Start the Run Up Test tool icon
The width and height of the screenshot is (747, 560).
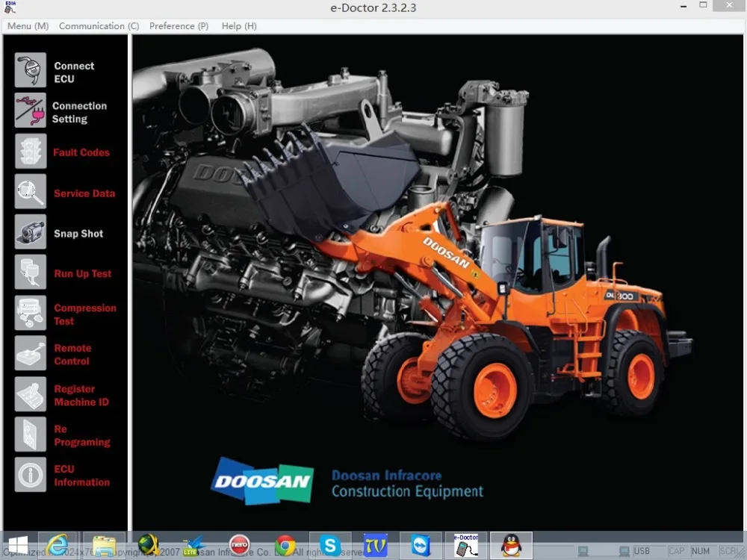point(29,272)
